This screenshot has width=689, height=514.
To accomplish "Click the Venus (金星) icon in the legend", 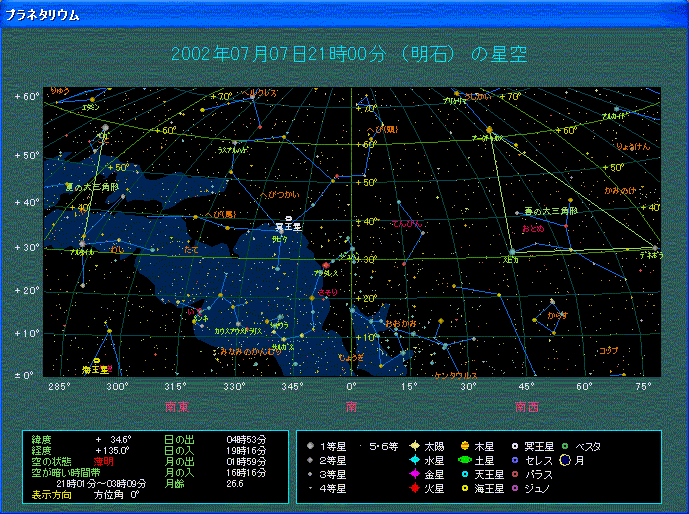I will click(x=414, y=474).
